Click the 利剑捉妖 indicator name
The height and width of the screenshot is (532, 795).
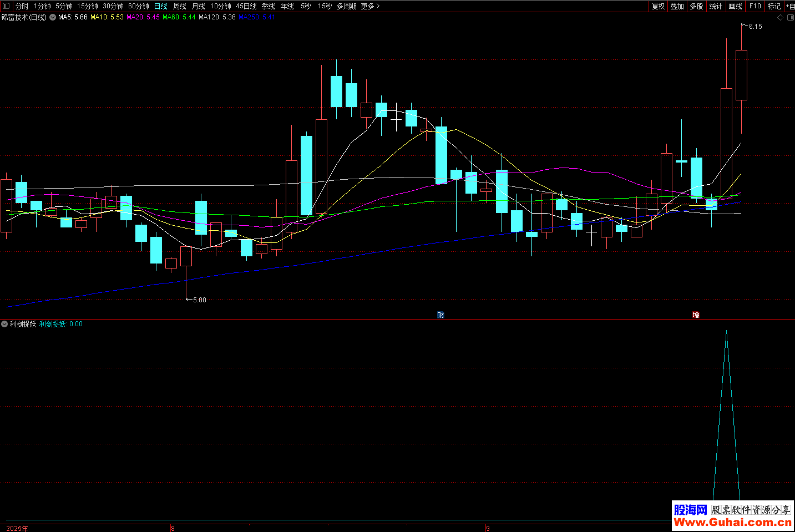click(23, 324)
